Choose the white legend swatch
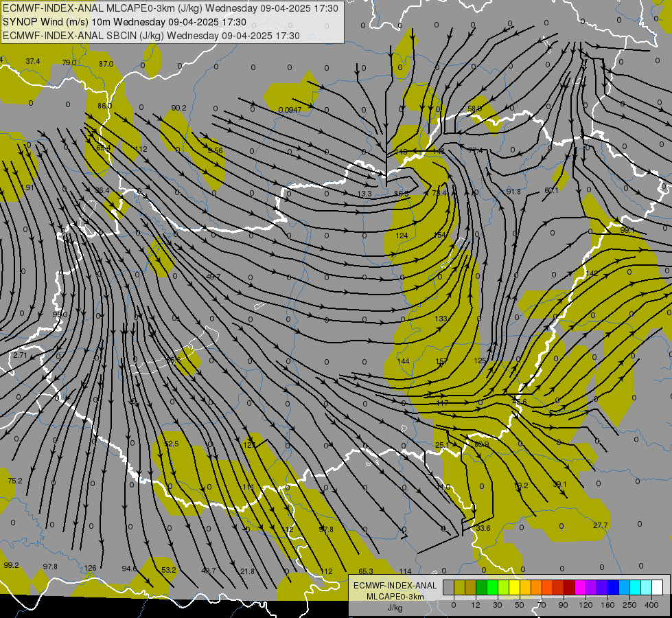This screenshot has height=618, width=672. tap(658, 588)
